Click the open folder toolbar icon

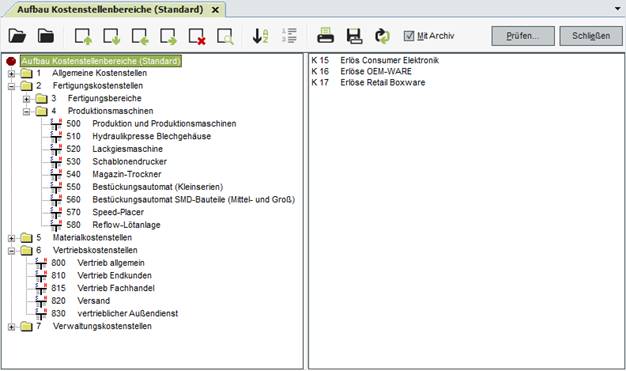[17, 36]
